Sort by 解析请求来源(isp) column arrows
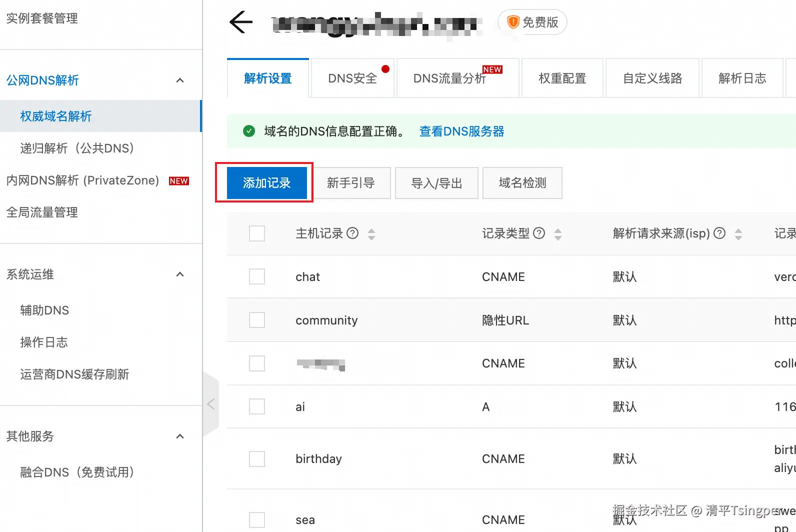 (738, 234)
